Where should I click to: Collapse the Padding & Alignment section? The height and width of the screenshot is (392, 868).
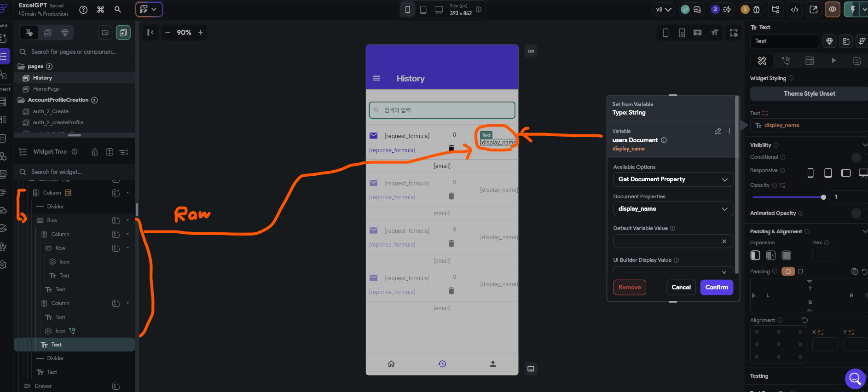pos(865,231)
